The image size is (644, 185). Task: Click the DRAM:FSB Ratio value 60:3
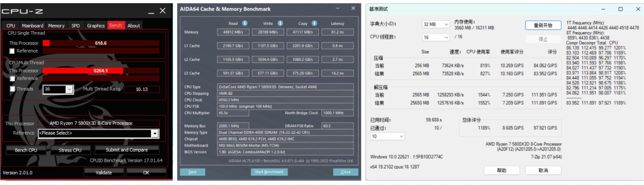point(337,126)
